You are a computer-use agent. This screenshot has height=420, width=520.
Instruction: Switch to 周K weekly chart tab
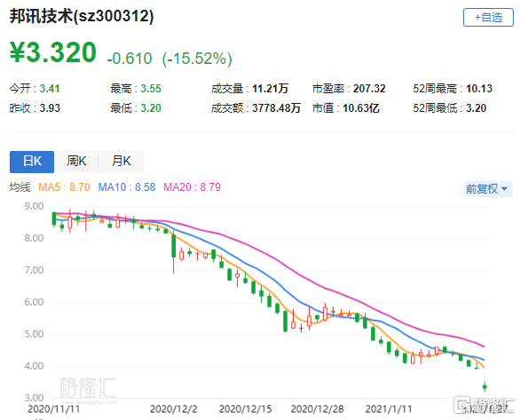coord(76,162)
